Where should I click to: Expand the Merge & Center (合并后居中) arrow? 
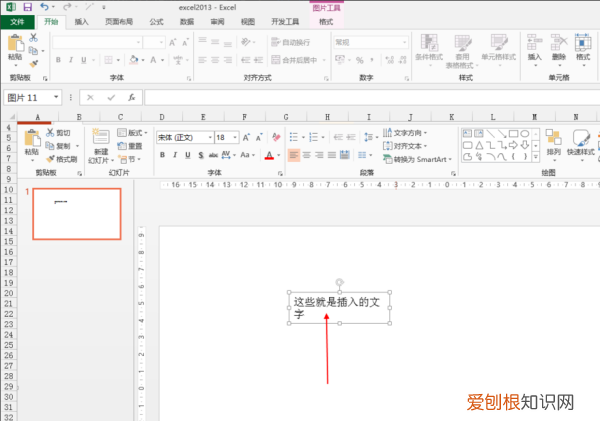click(x=324, y=60)
